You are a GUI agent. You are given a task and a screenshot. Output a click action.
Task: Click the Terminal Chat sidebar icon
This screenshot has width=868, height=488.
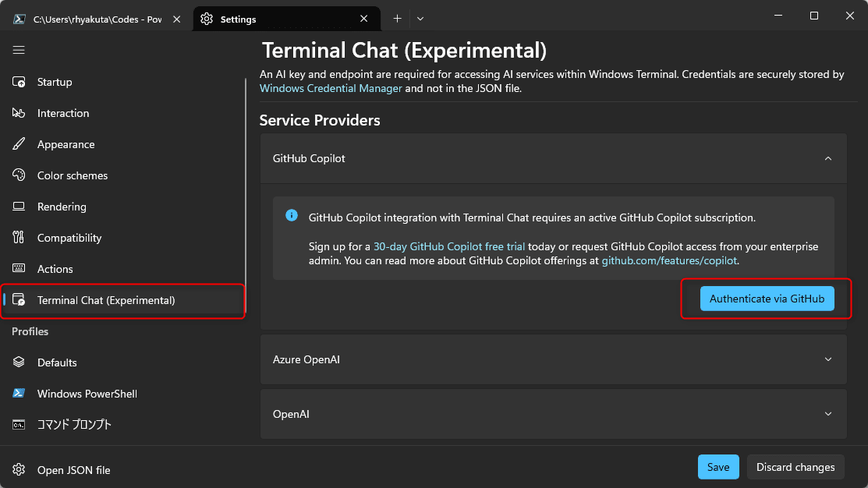(19, 300)
